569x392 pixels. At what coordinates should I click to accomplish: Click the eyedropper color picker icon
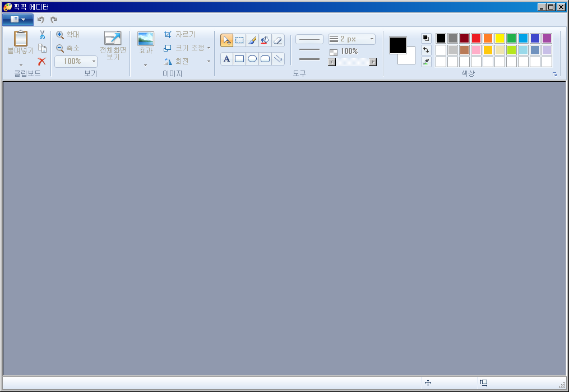426,62
